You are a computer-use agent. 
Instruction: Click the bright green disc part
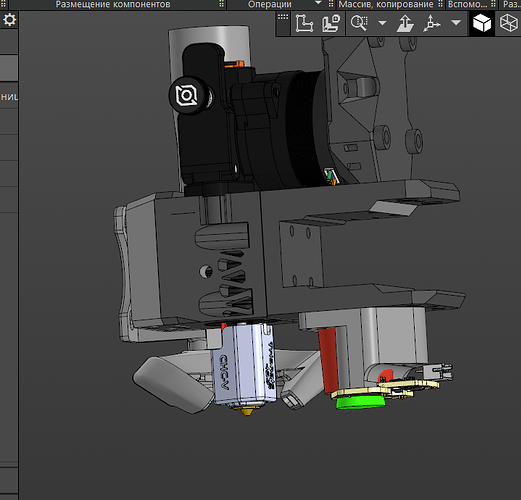[x=361, y=402]
